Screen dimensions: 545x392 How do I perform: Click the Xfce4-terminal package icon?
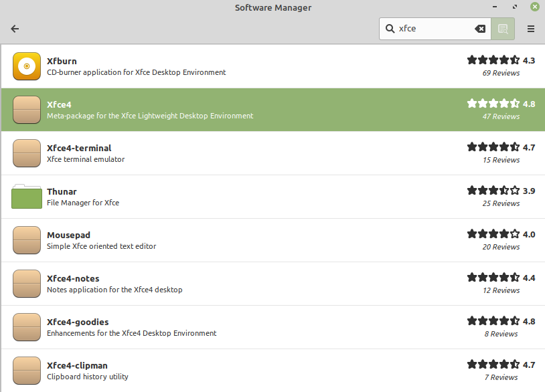27,153
